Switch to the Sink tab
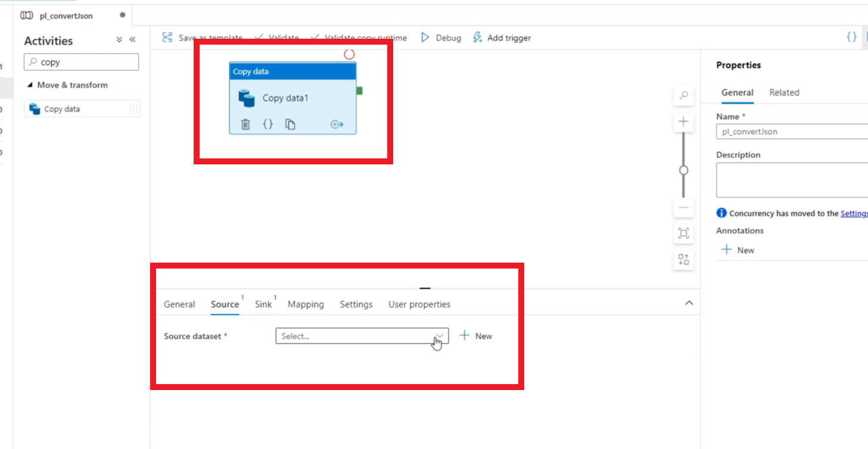868x449 pixels. point(263,304)
